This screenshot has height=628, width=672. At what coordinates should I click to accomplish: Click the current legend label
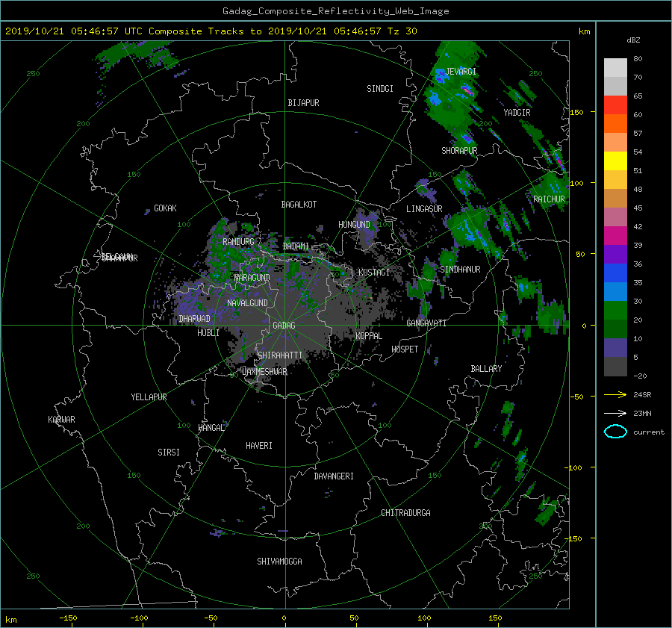(649, 432)
